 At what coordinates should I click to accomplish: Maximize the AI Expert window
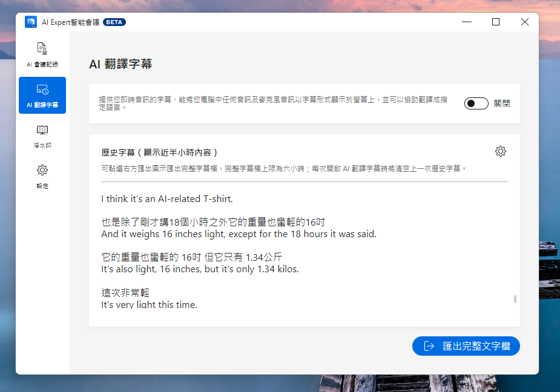point(495,22)
